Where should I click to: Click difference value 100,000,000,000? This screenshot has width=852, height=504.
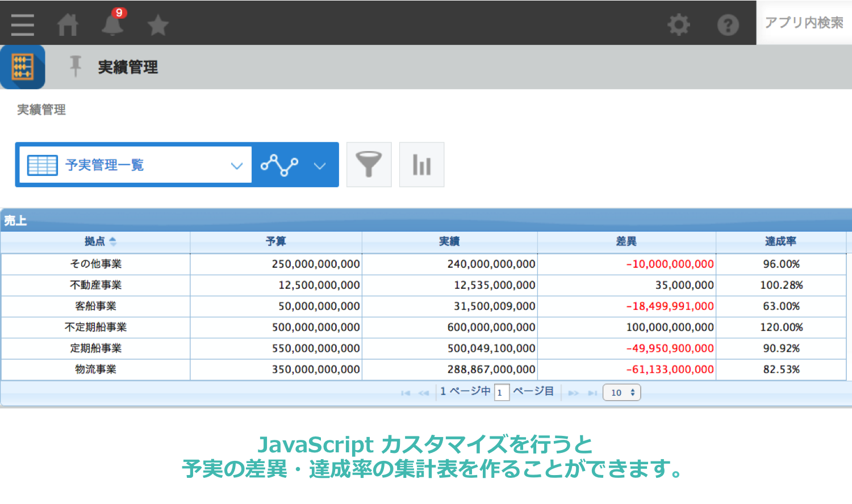(x=670, y=327)
